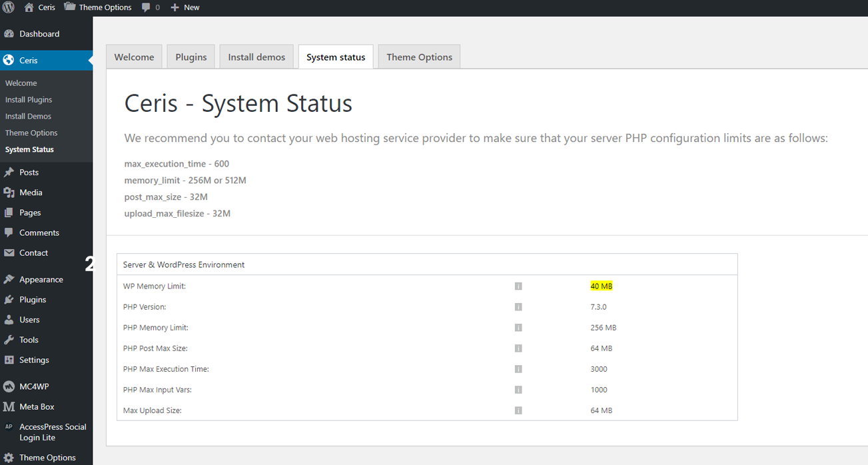Click info icon for PHP Memory Limit
Viewport: 868px width, 465px height.
518,328
